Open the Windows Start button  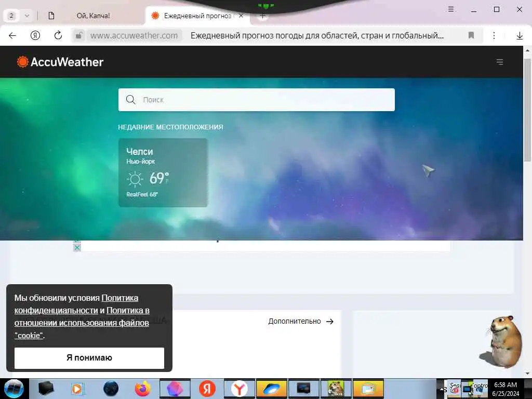(14, 389)
